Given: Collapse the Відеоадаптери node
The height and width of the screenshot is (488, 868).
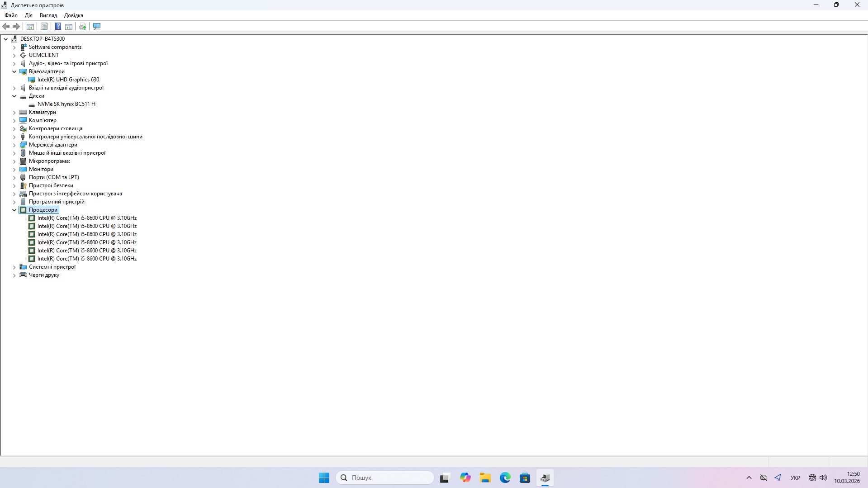Looking at the screenshot, I should coord(14,72).
